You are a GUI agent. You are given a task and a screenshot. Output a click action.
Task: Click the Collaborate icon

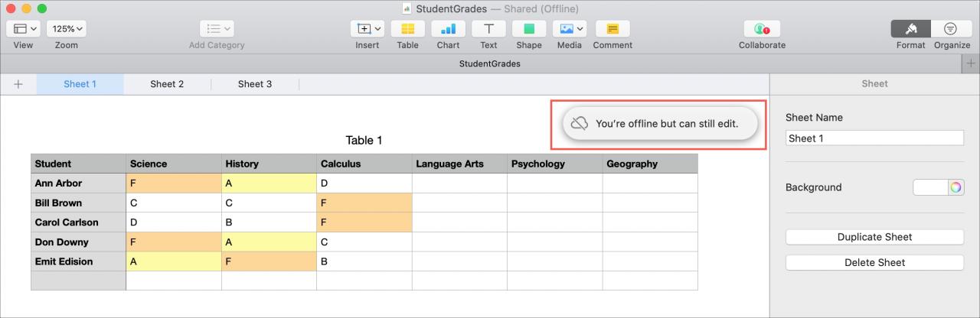click(762, 29)
